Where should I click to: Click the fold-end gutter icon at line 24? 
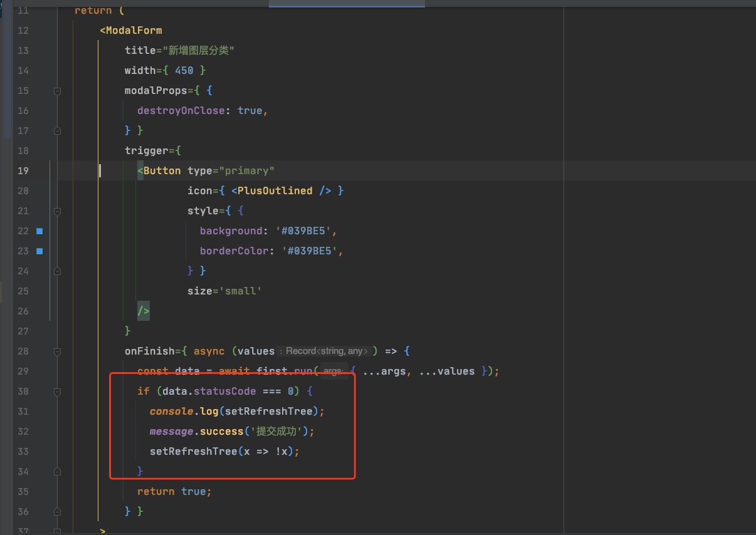[x=57, y=271]
